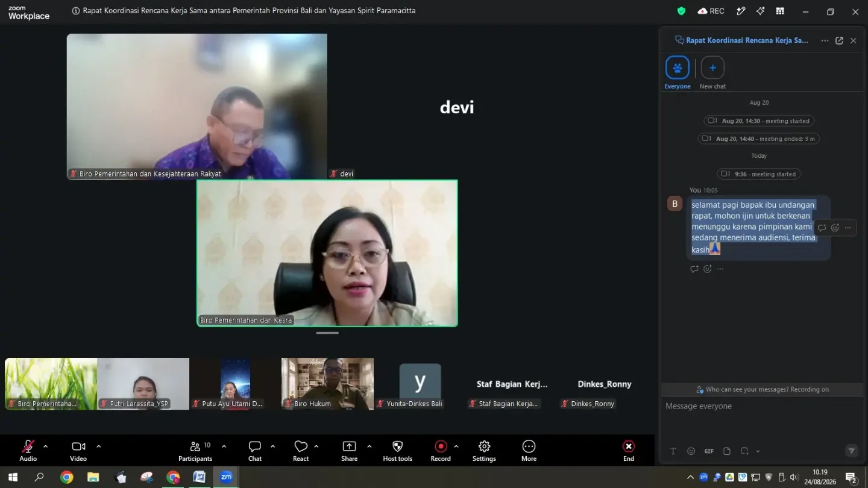The image size is (868, 488).
Task: Open emoji picker in chat composer
Action: [691, 451]
